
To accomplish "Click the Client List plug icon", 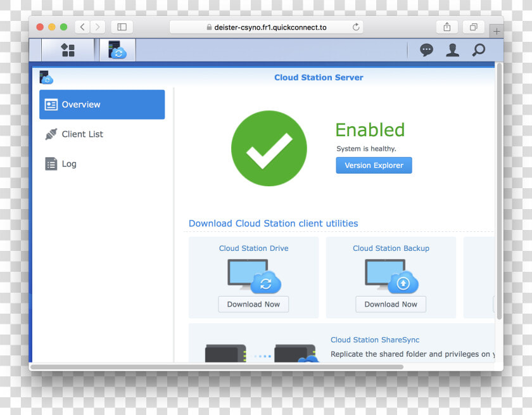I will pyautogui.click(x=51, y=134).
